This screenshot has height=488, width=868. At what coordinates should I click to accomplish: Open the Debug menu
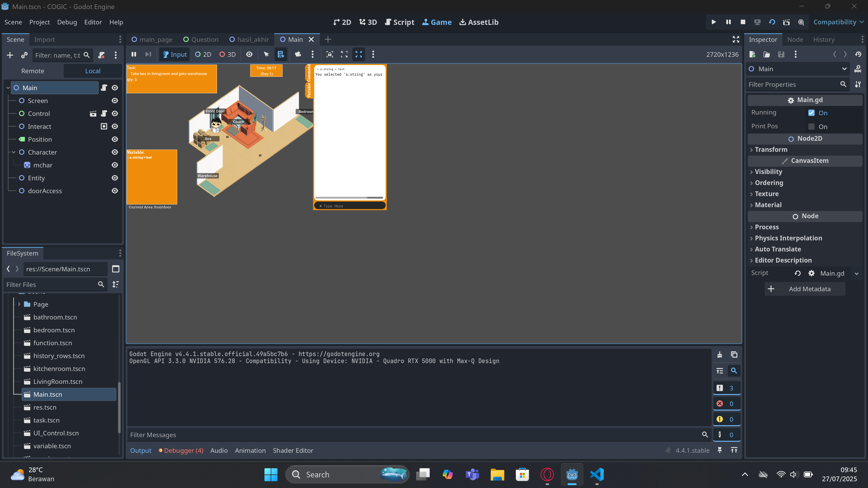(x=67, y=22)
